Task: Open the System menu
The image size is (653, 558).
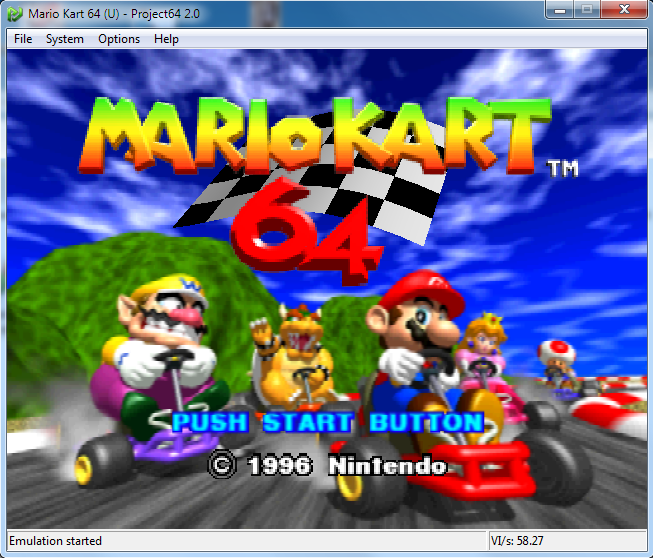Action: click(65, 39)
